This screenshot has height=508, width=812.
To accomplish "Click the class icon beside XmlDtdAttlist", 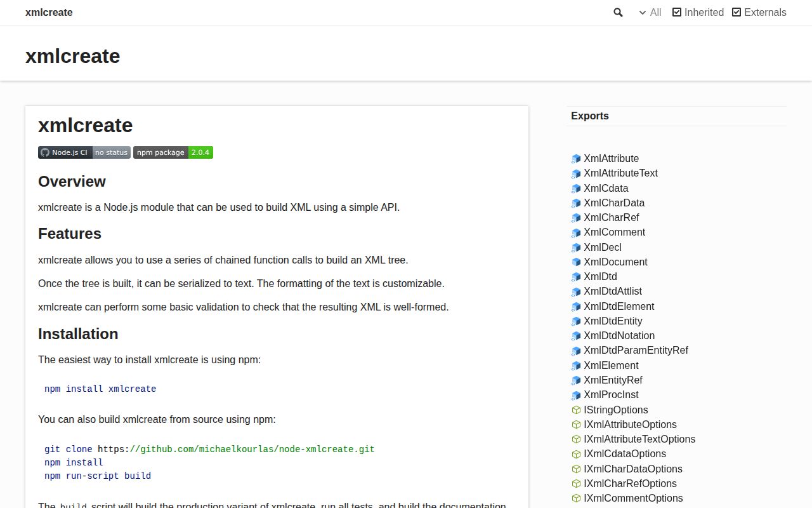I will coord(576,291).
